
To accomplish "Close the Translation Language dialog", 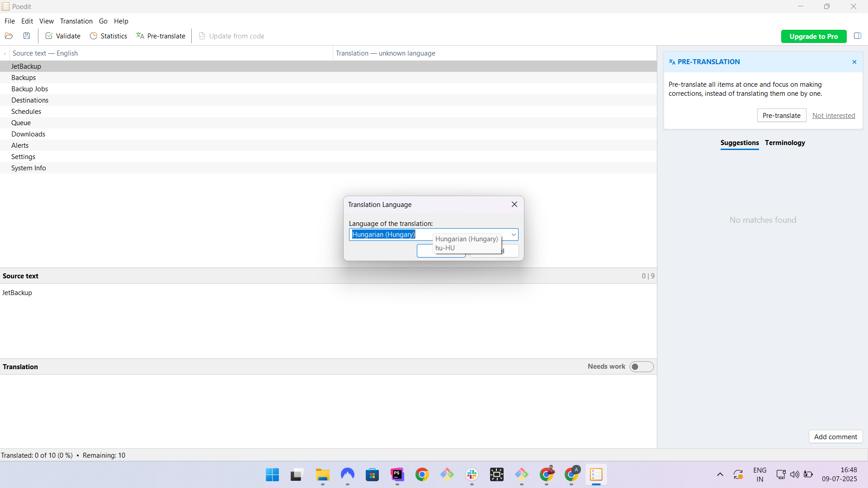I will pyautogui.click(x=514, y=205).
